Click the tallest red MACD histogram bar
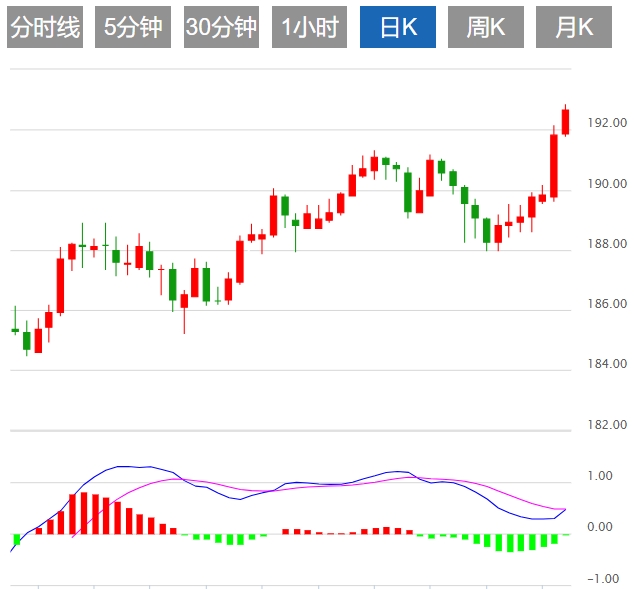This screenshot has height=589, width=634. [x=84, y=513]
